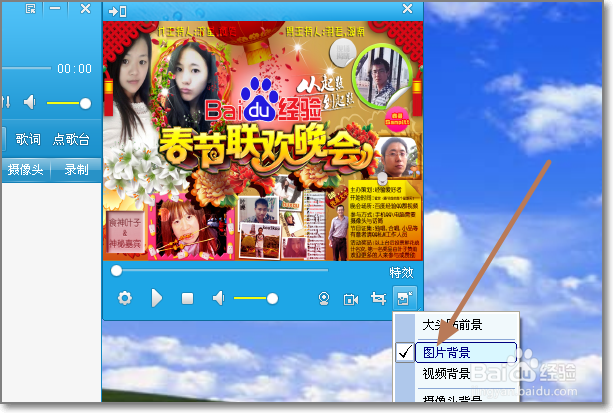Select the 图片背景 menu entry
The width and height of the screenshot is (613, 413).
(466, 352)
